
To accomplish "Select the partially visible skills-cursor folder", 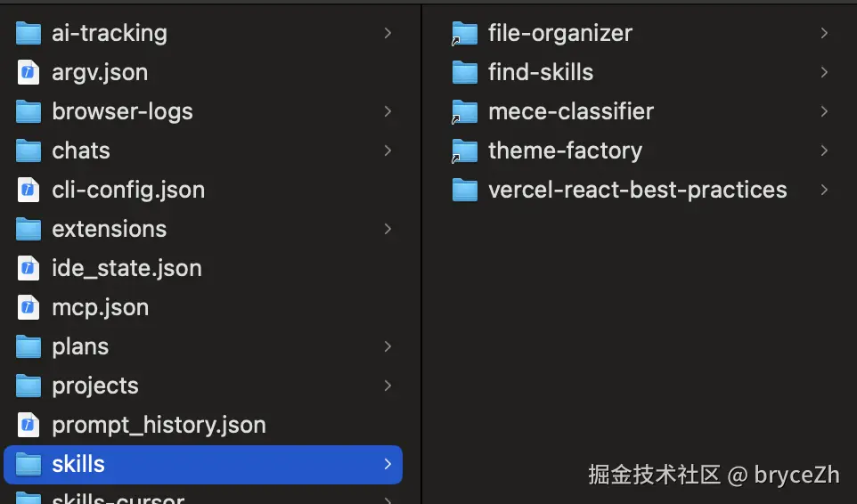I will click(118, 498).
